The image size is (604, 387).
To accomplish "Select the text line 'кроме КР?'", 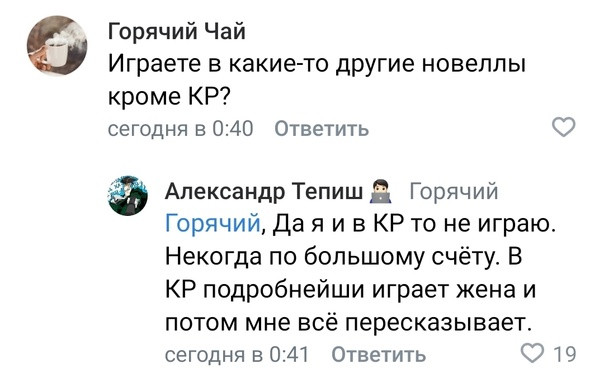I will pos(168,96).
